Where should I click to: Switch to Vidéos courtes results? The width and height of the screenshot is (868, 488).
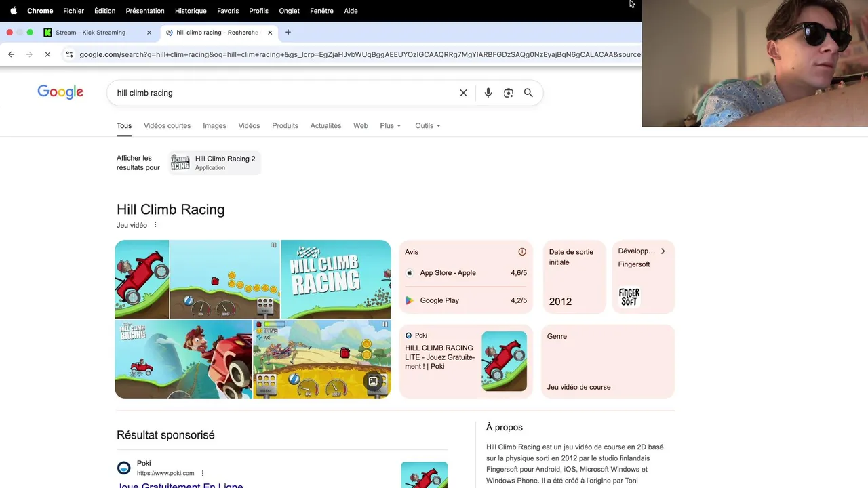[x=167, y=126]
